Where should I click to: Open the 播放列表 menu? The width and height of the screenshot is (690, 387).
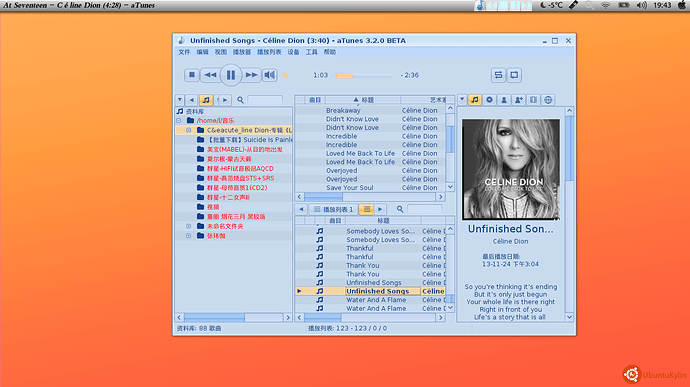point(269,52)
